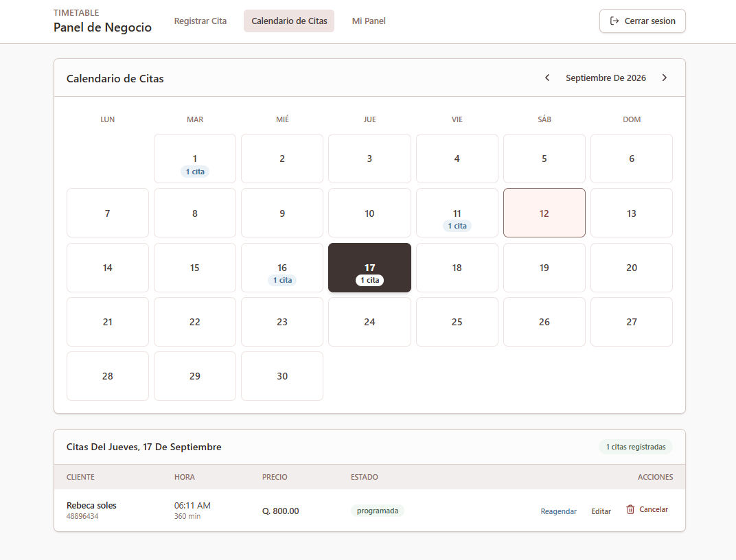736x560 pixels.
Task: Click the CLIENTE column header
Action: (x=80, y=477)
